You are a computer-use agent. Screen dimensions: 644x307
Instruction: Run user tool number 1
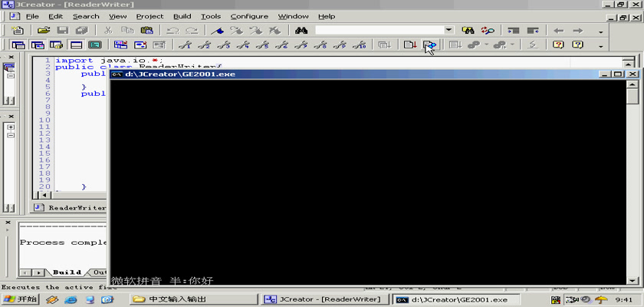pos(186,45)
